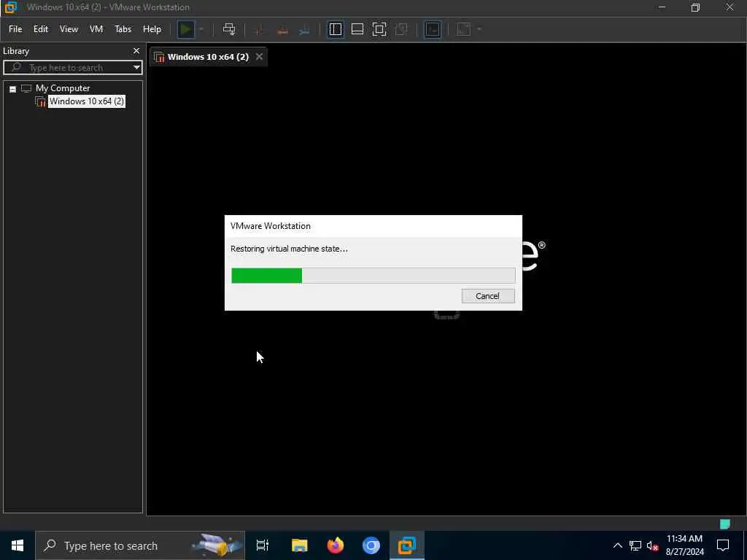The width and height of the screenshot is (747, 560).
Task: Click the restore progress bar
Action: (373, 275)
